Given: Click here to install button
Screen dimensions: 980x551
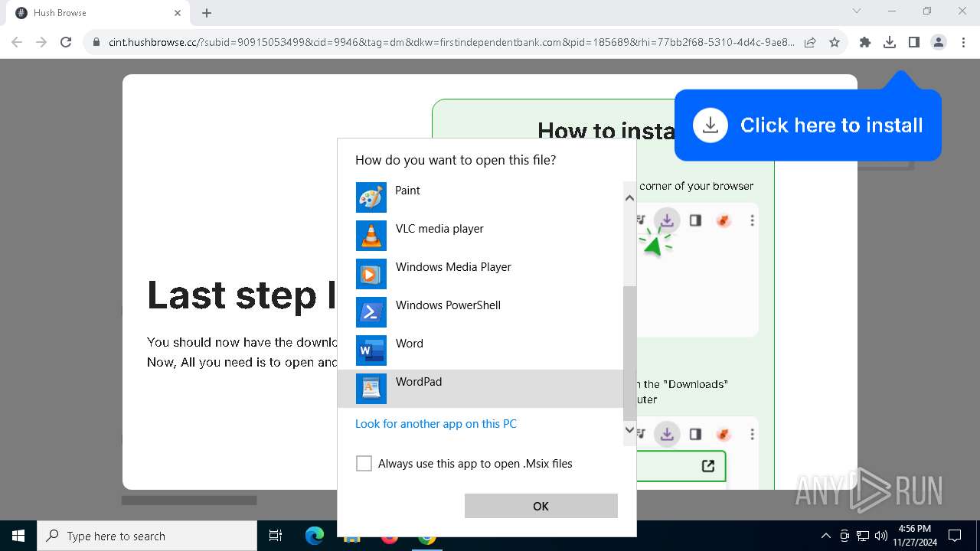Looking at the screenshot, I should tap(808, 126).
